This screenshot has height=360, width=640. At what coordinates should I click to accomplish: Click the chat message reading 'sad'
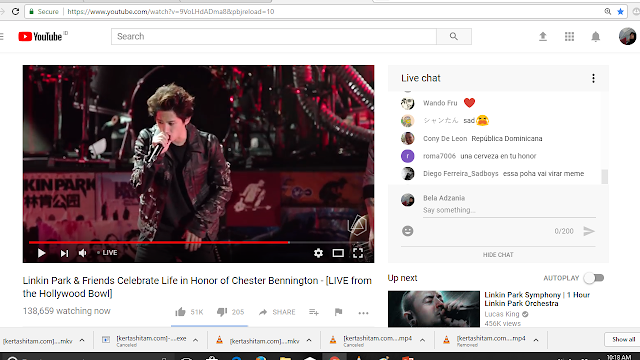click(x=469, y=120)
